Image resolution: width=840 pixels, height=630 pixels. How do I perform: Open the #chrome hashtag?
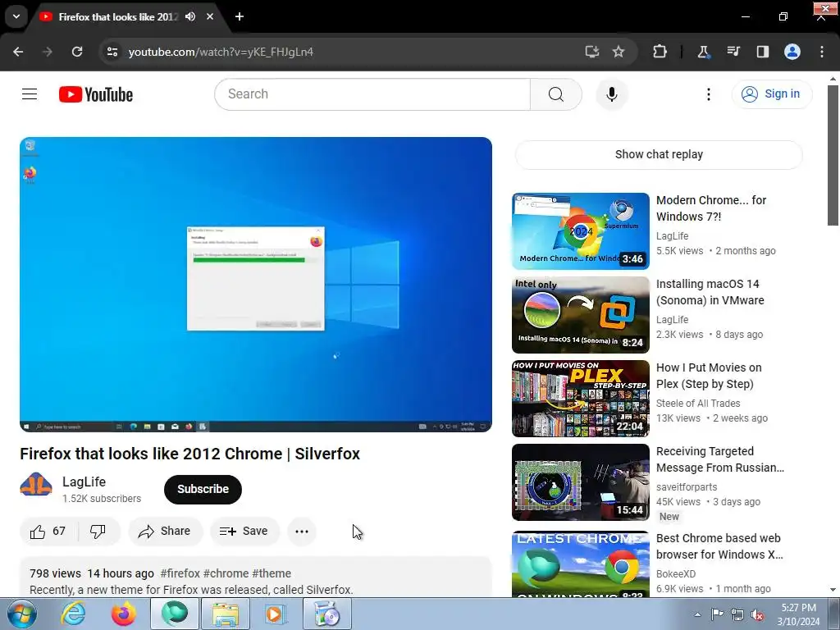tap(226, 573)
